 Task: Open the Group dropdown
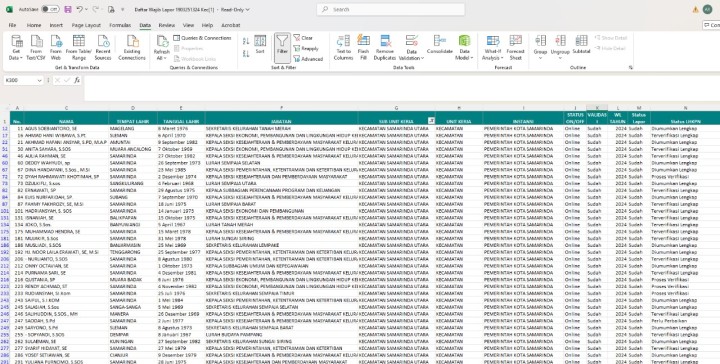point(540,48)
